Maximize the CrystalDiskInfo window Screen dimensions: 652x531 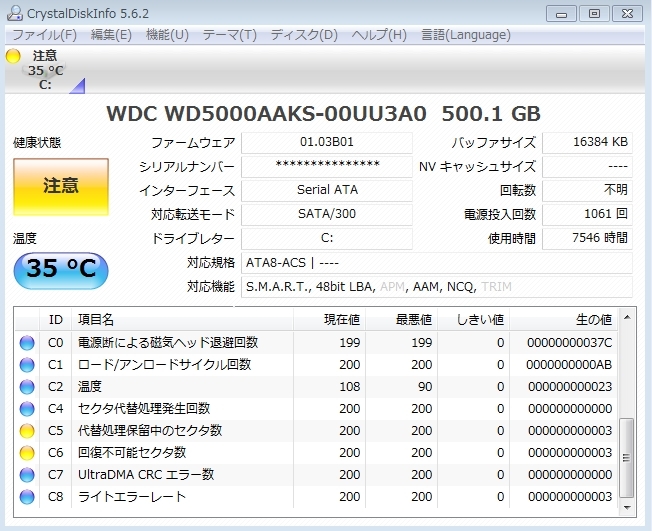[594, 14]
